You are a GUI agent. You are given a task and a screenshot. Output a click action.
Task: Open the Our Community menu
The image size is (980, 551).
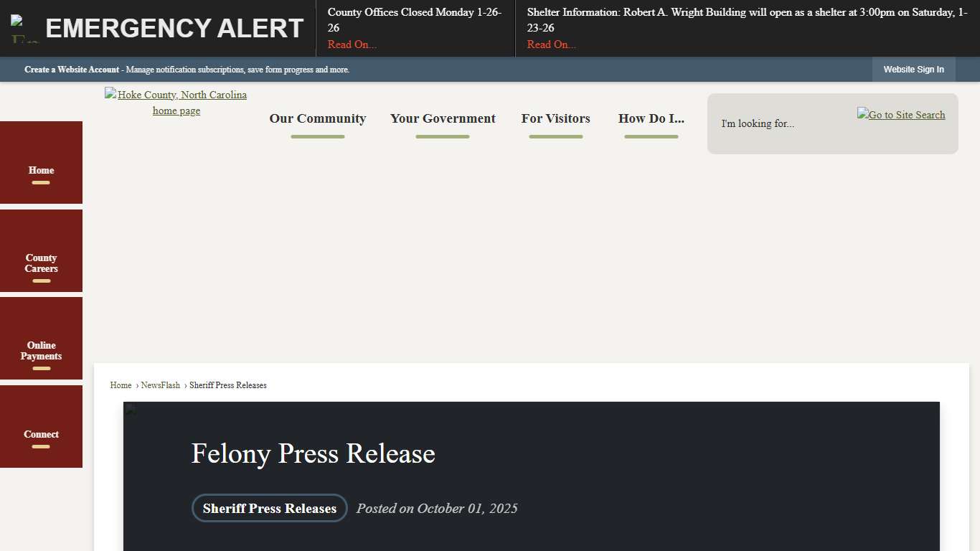318,118
